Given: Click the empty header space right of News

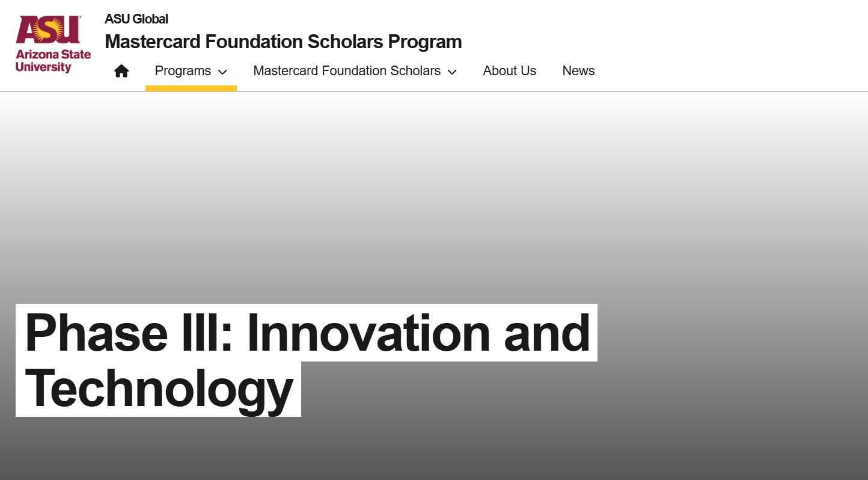Looking at the screenshot, I should click(x=721, y=71).
